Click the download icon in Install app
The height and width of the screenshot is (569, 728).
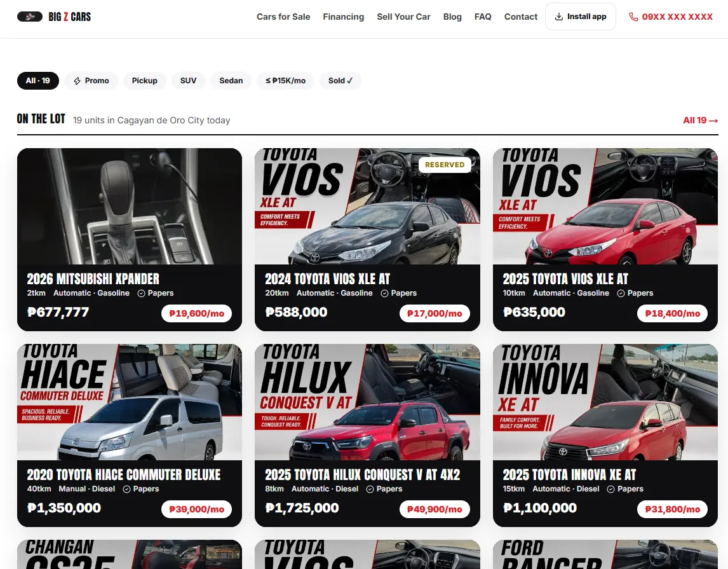tap(559, 17)
